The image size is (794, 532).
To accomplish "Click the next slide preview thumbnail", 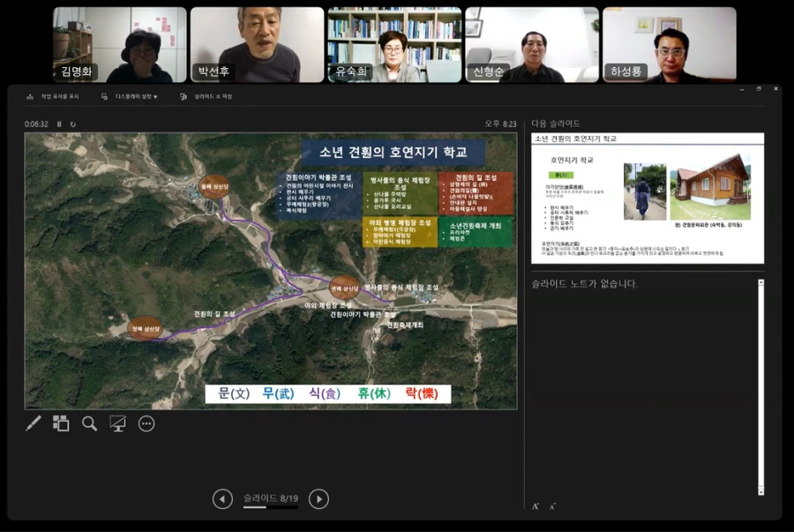I will tap(647, 197).
